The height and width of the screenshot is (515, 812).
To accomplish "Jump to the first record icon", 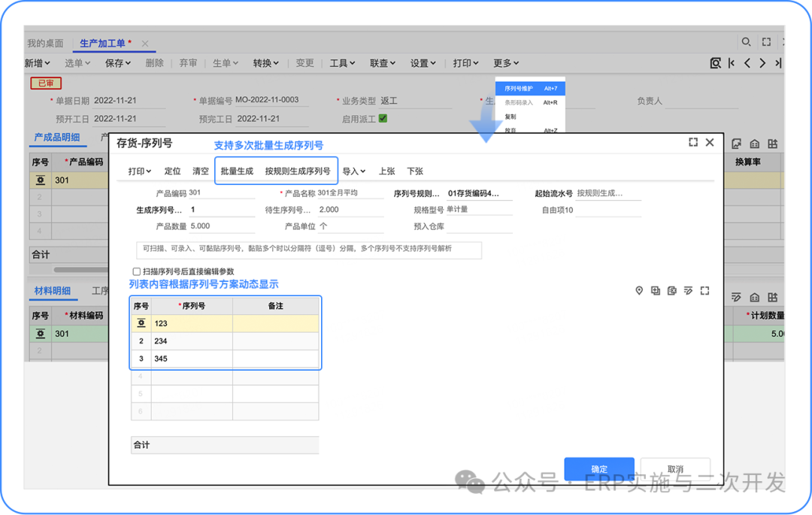I will pyautogui.click(x=732, y=63).
